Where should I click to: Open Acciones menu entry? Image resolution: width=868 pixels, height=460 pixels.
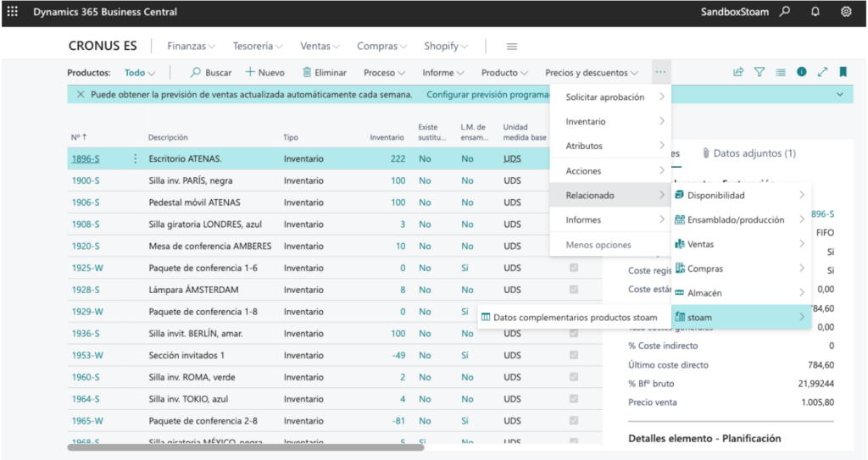click(610, 170)
